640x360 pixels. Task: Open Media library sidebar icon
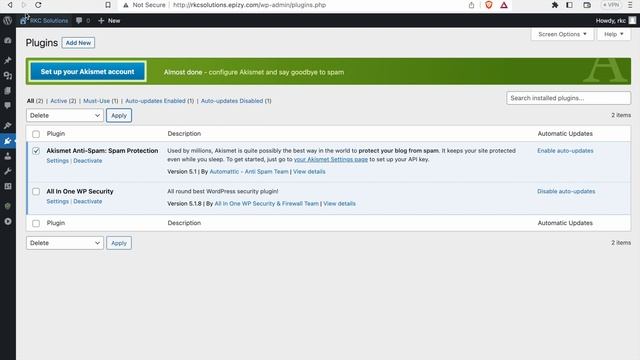click(8, 76)
